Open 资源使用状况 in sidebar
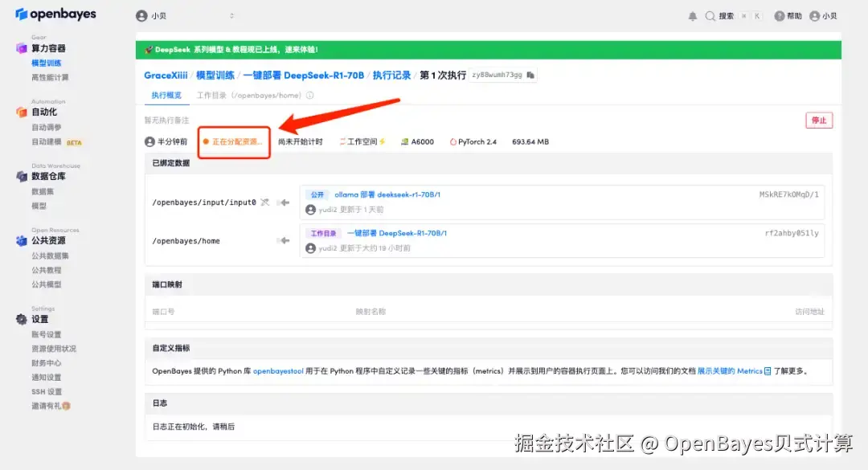 (x=54, y=349)
